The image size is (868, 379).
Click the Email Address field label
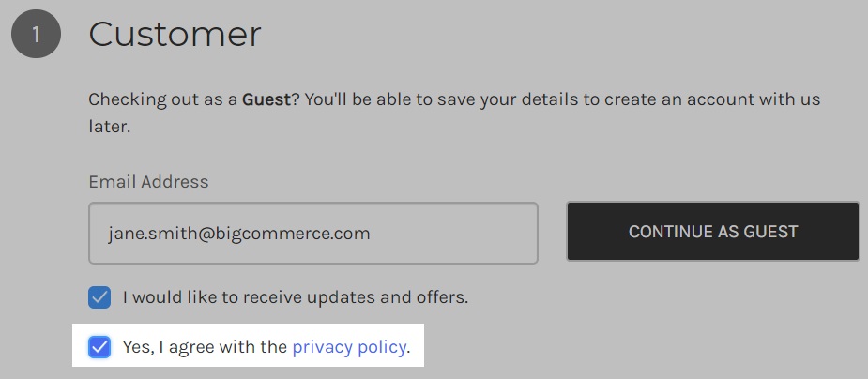[148, 182]
